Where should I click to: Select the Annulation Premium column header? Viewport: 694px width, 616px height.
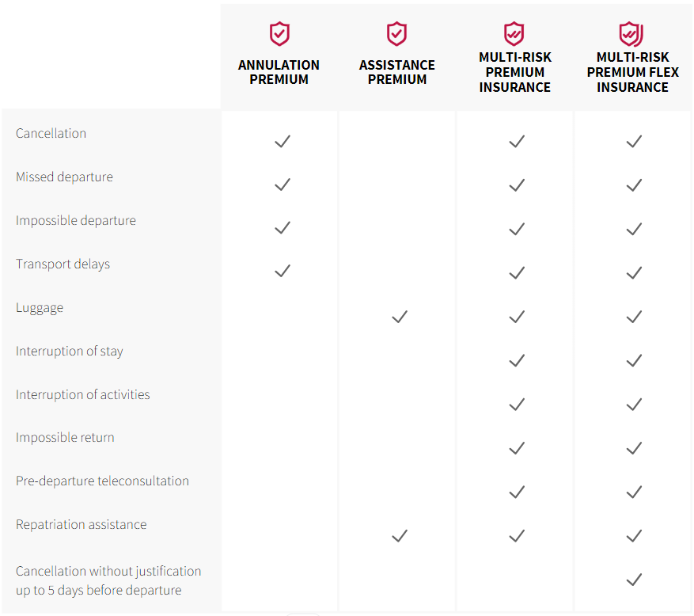(279, 72)
